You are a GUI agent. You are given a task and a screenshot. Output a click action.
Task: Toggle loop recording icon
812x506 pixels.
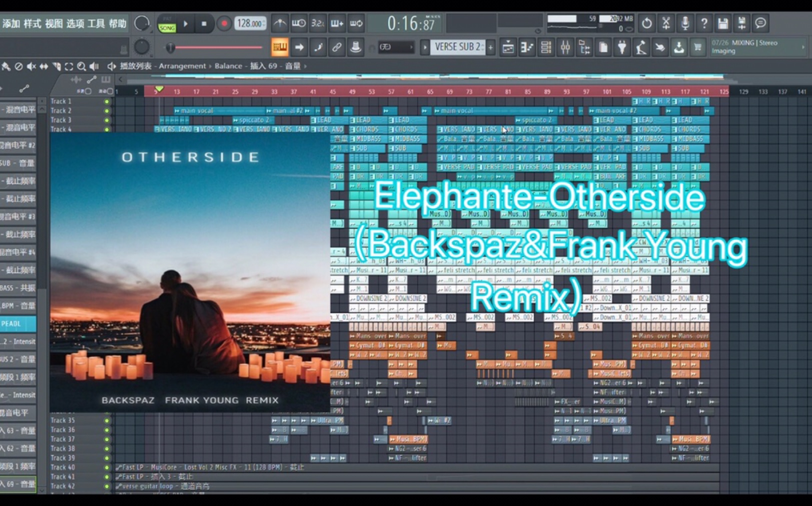point(356,23)
